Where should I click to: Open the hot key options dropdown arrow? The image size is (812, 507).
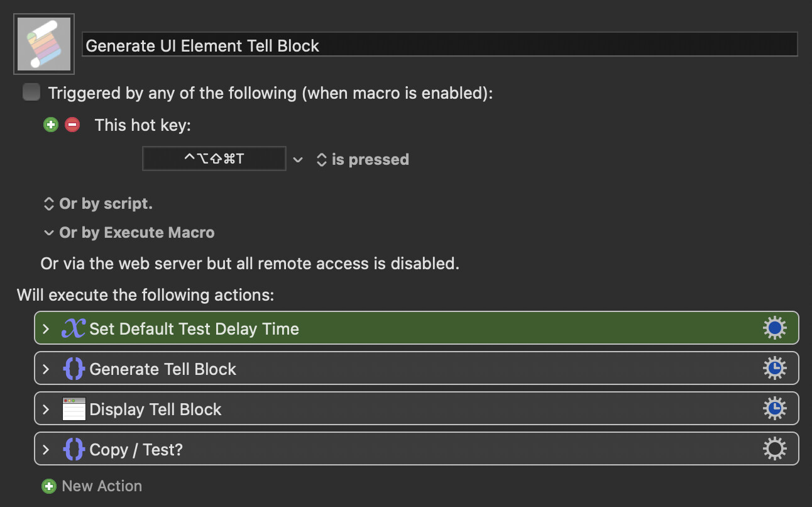pyautogui.click(x=298, y=160)
